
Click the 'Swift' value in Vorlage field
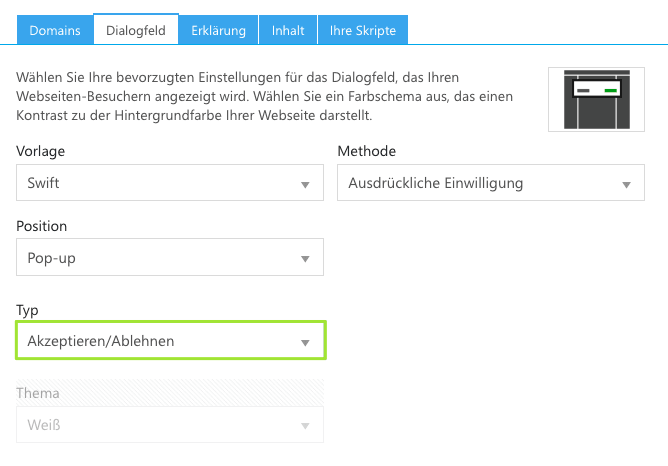coord(45,183)
